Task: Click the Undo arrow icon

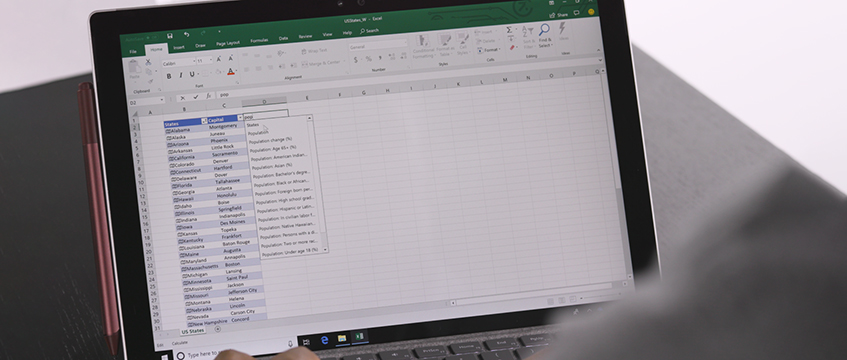Action: pos(186,34)
